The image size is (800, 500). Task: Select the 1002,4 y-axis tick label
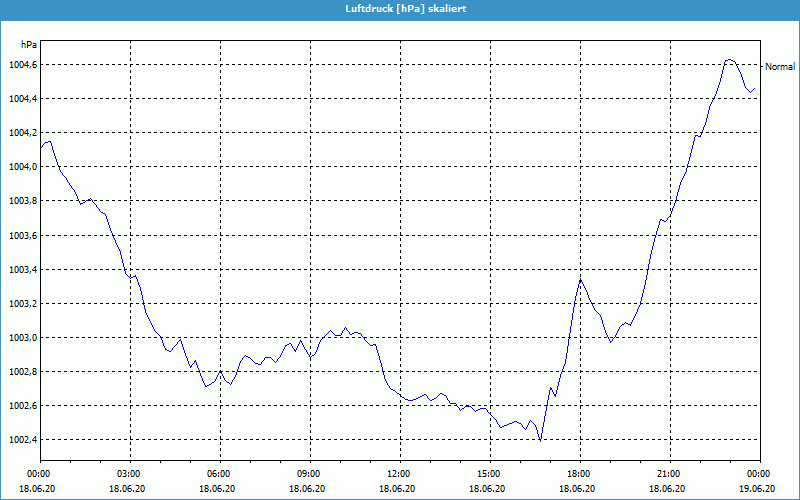pyautogui.click(x=20, y=440)
